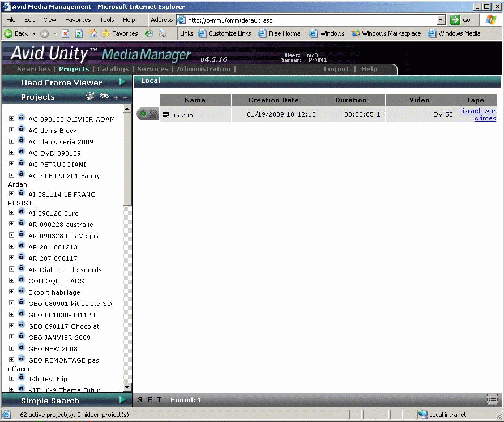Expand the AI 090120 Euro project
The width and height of the screenshot is (504, 422).
coord(11,212)
